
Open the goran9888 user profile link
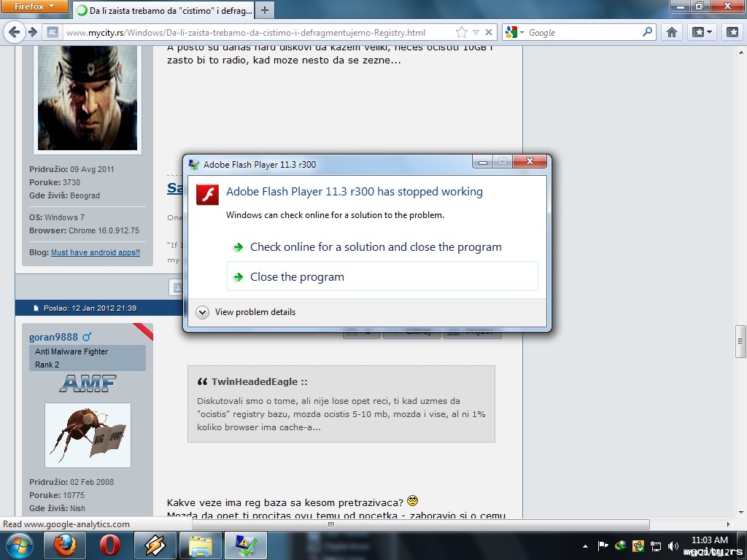(x=53, y=337)
